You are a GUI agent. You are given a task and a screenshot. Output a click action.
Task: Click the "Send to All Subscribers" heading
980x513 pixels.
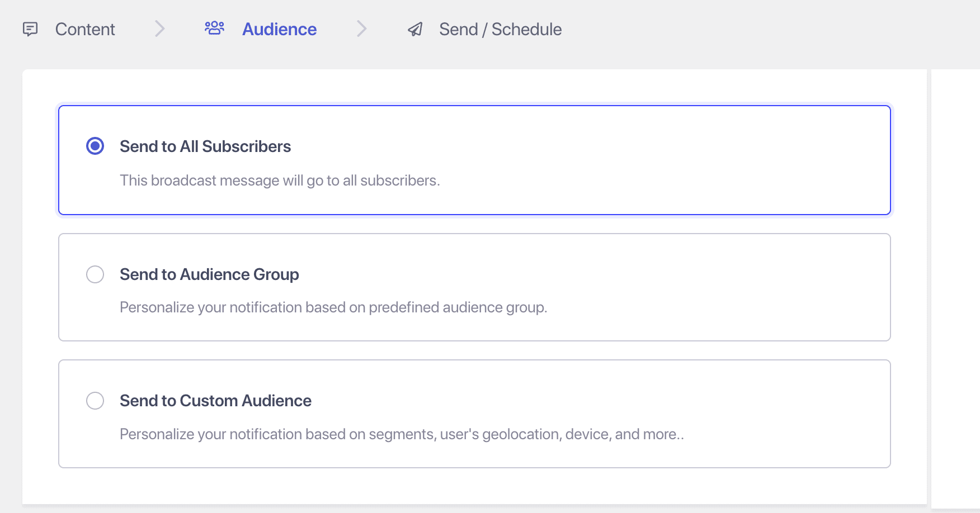coord(205,146)
